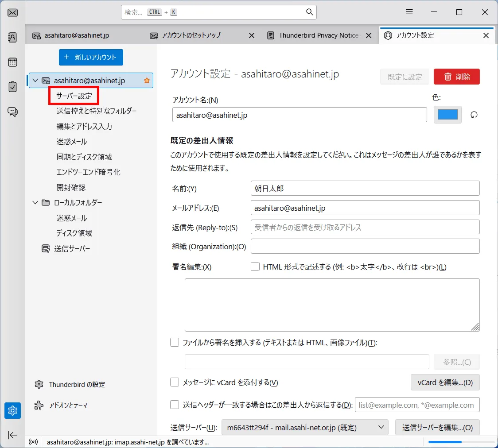This screenshot has height=448, width=498.
Task: Collapse the ローカルフォルダー tree
Action: pyautogui.click(x=35, y=202)
